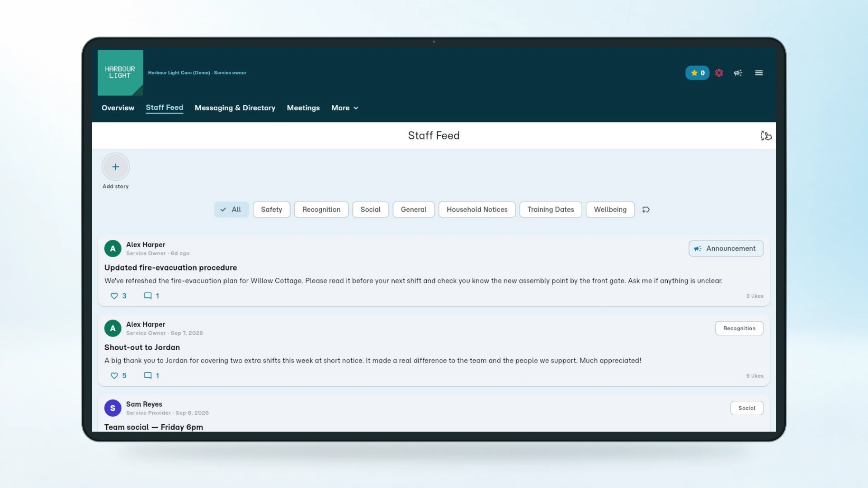Screen dimensions: 868x488
Task: Toggle the Safety filter chip
Action: (x=271, y=210)
